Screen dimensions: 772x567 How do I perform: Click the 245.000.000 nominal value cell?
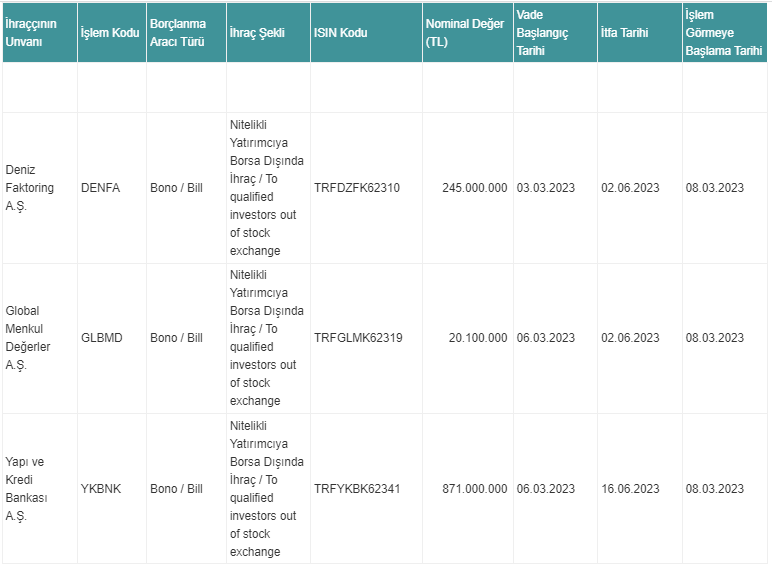click(468, 188)
